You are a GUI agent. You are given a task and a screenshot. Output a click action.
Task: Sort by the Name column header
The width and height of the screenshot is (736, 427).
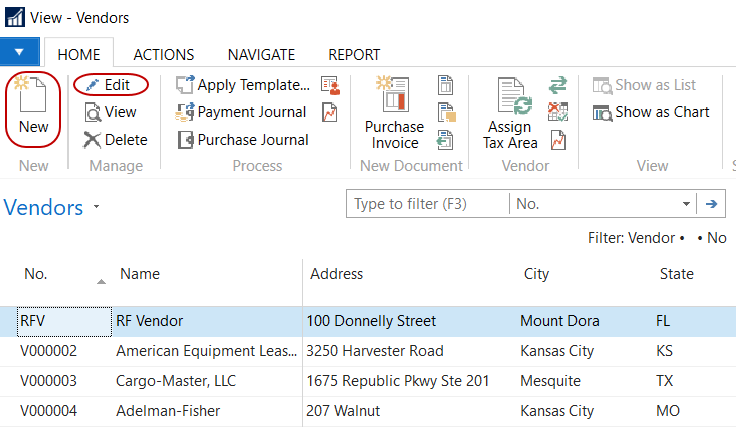140,274
